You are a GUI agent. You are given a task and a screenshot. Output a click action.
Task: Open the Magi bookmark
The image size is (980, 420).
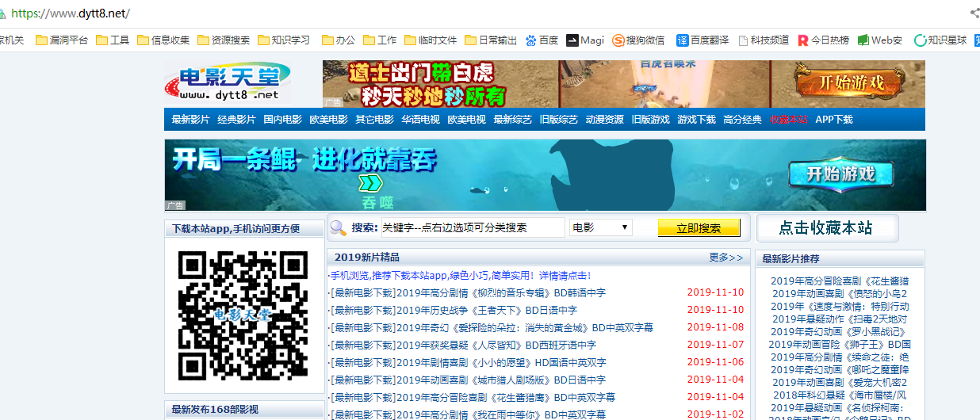[x=585, y=40]
